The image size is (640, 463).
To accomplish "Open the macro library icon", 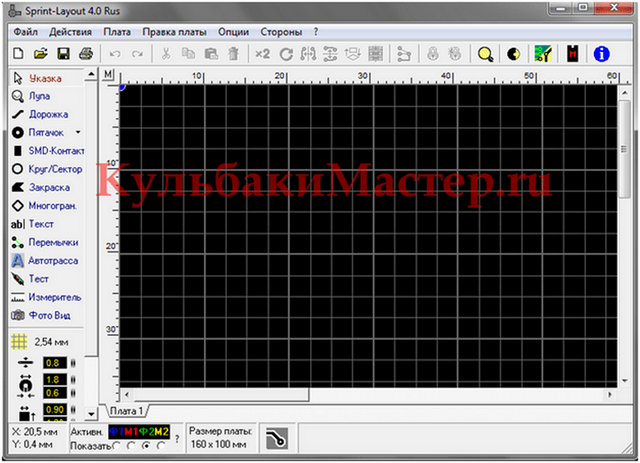I will tap(543, 53).
